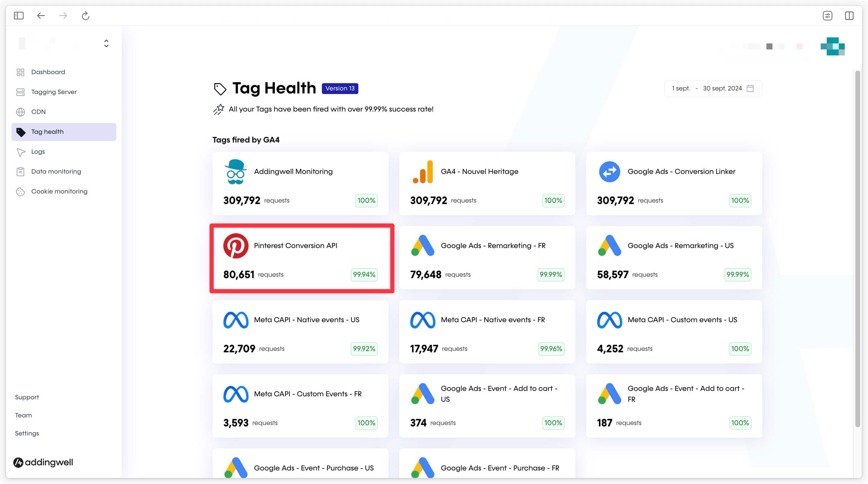Click the Tagging Server icon
The height and width of the screenshot is (484, 868).
pyautogui.click(x=20, y=92)
